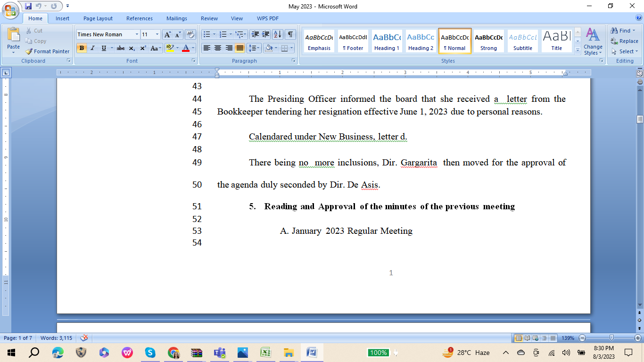Toggle Bold formatting
The height and width of the screenshot is (362, 644).
(x=82, y=48)
